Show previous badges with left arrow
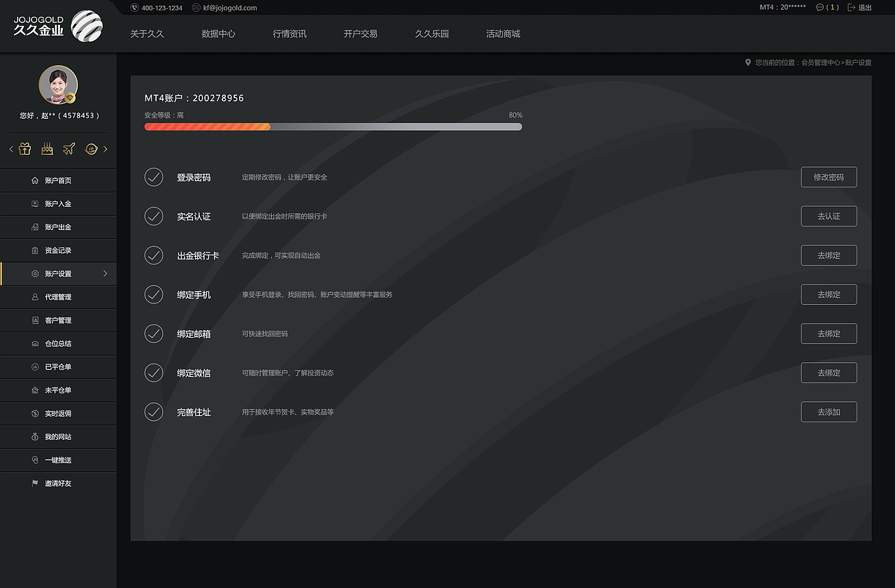The height and width of the screenshot is (588, 895). pyautogui.click(x=11, y=149)
